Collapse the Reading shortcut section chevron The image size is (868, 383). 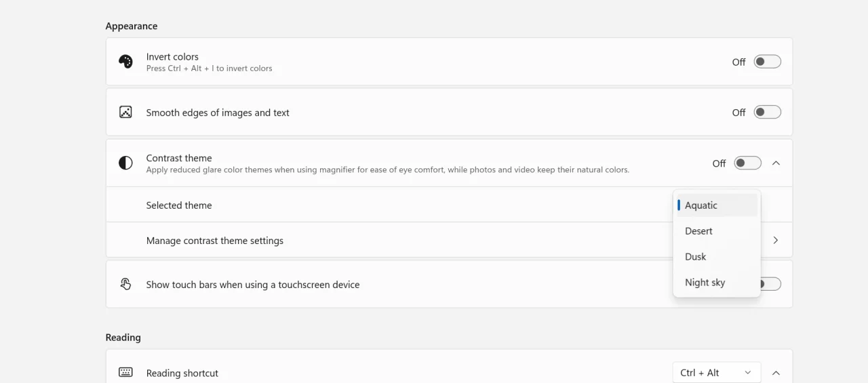[776, 372]
